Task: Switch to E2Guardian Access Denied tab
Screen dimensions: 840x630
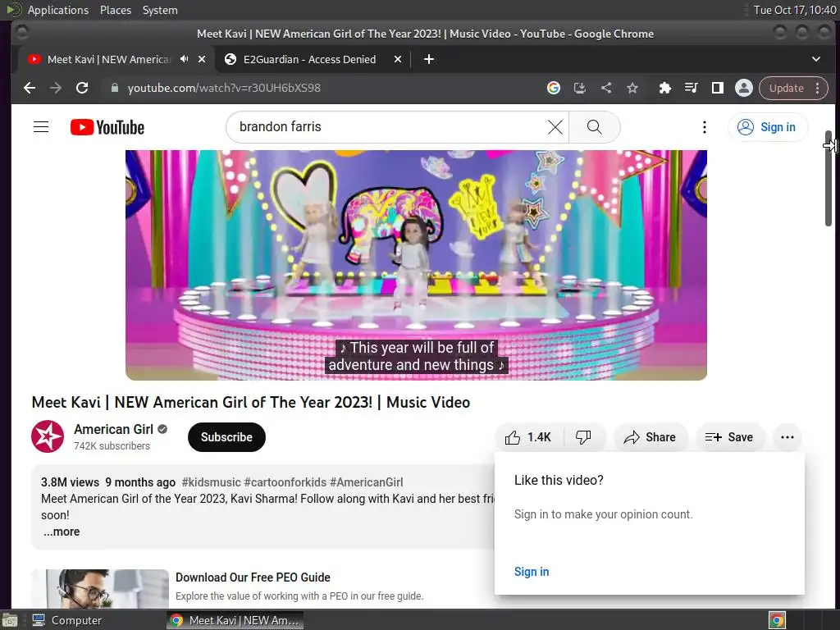Action: click(x=309, y=59)
